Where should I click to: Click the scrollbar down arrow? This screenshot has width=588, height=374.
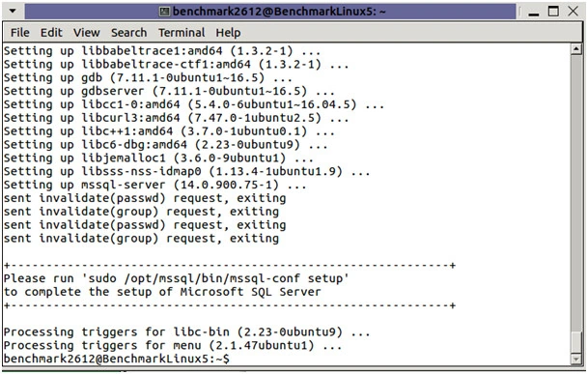[576, 359]
